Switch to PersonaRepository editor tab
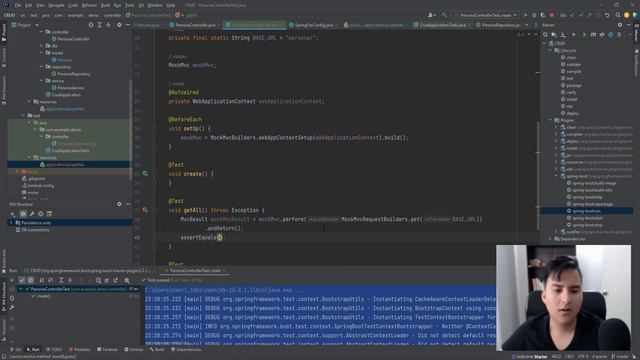This screenshot has width=640, height=360. point(498,25)
